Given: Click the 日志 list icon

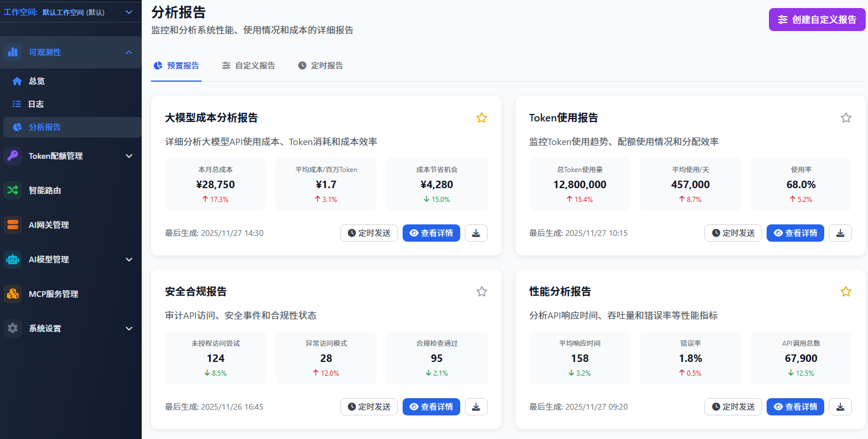Looking at the screenshot, I should pos(17,104).
